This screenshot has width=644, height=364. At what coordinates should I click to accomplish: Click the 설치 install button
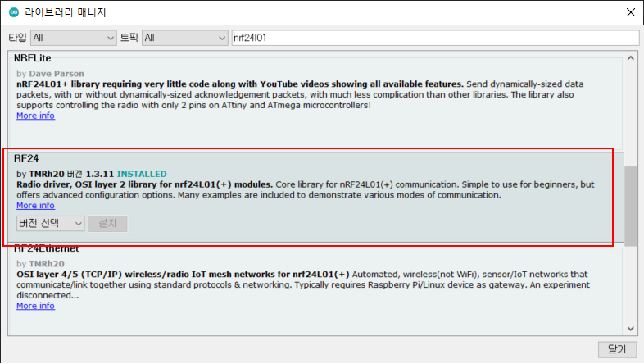[x=107, y=224]
